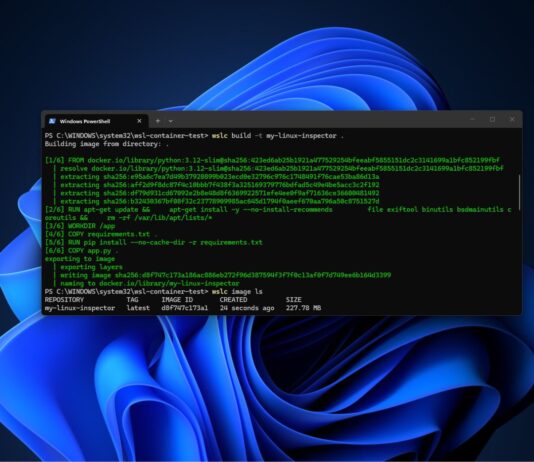Click the '[4/6] COPY requirements.txt' line
The width and height of the screenshot is (534, 462).
coord(101,234)
